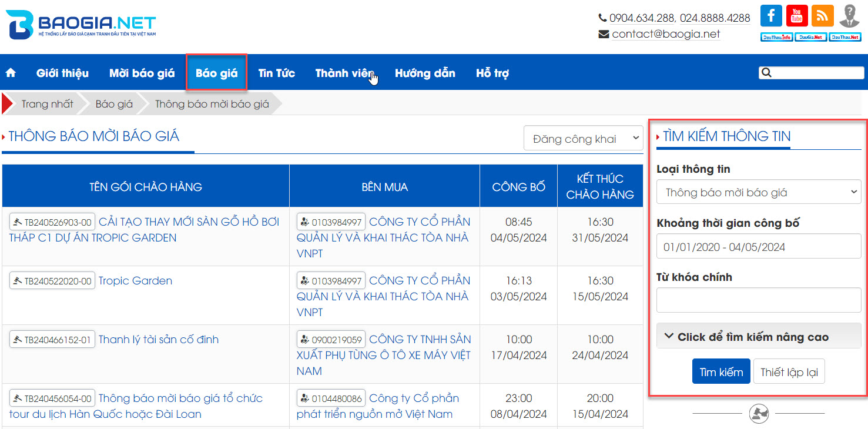Click closing time 20:00 15/04/2024

[600, 406]
